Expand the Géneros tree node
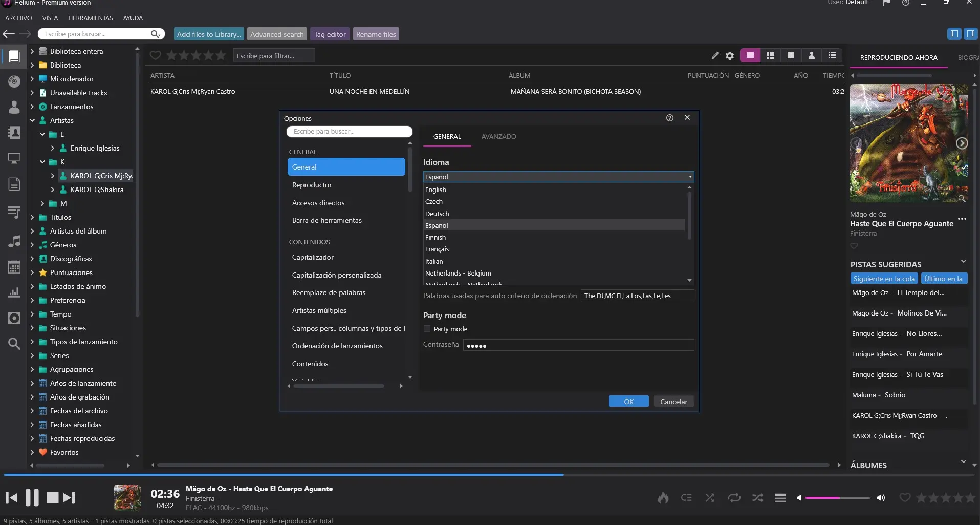980x525 pixels. (x=32, y=245)
